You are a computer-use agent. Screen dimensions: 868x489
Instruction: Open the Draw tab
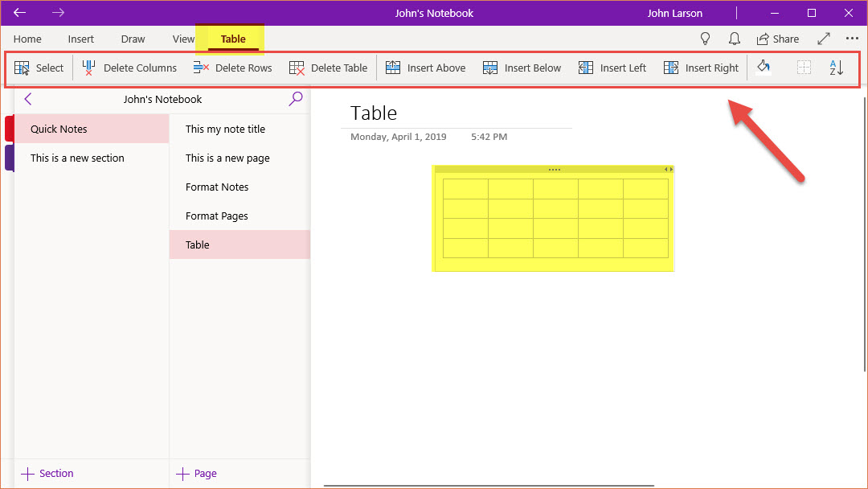click(133, 39)
